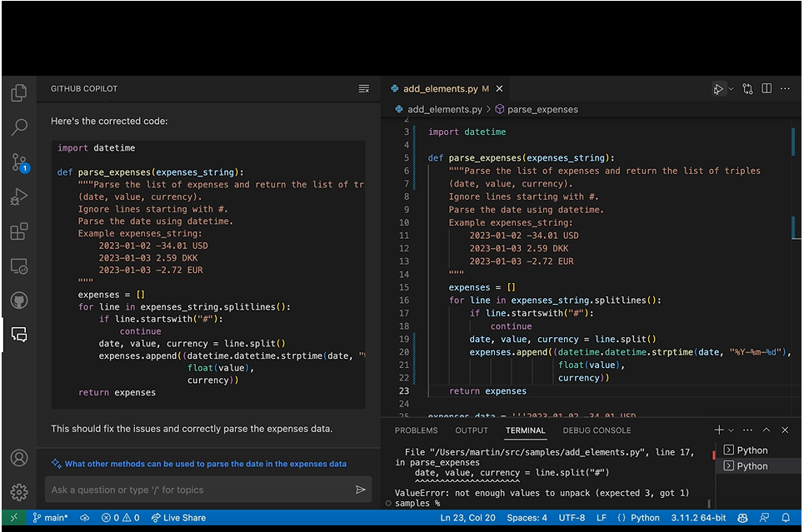The width and height of the screenshot is (804, 532).
Task: Change indentation via Spaces: 4
Action: click(527, 518)
